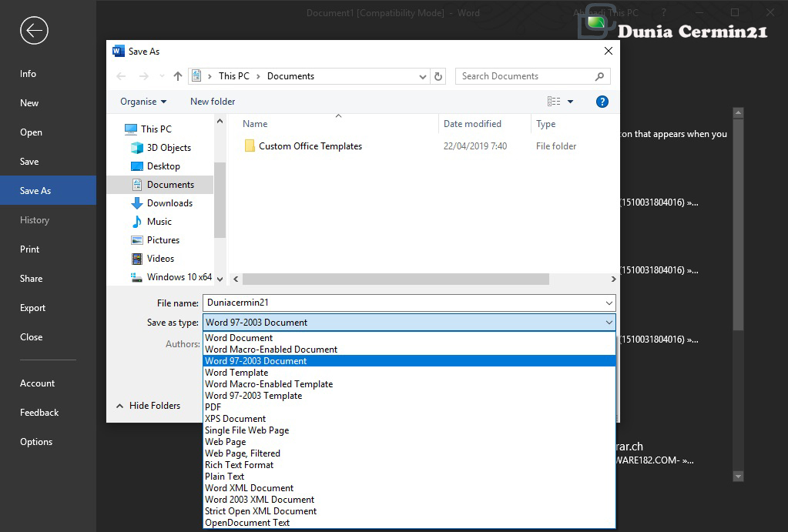Open the view options dropdown arrow

click(x=571, y=102)
